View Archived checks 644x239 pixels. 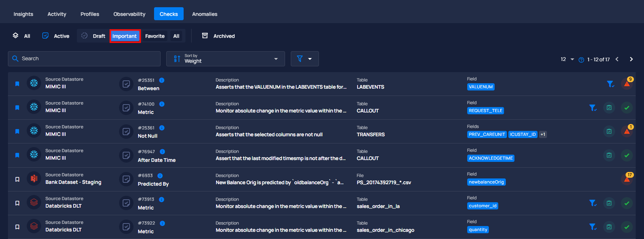[x=218, y=36]
